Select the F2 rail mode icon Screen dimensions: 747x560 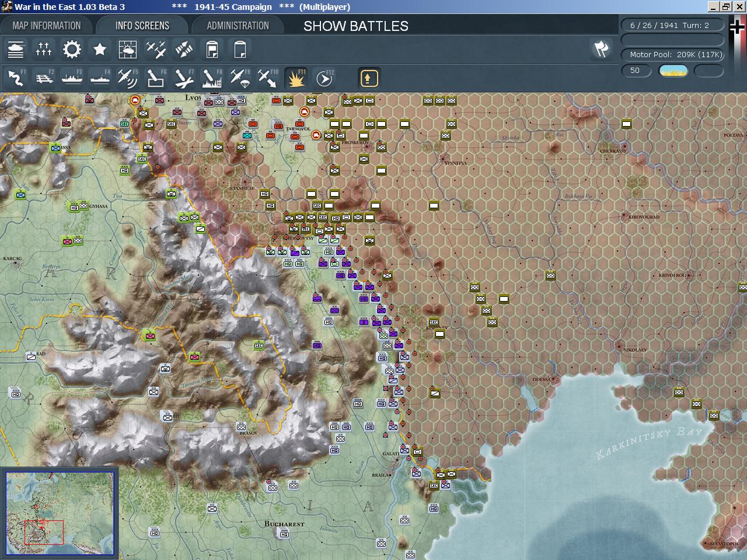[44, 78]
